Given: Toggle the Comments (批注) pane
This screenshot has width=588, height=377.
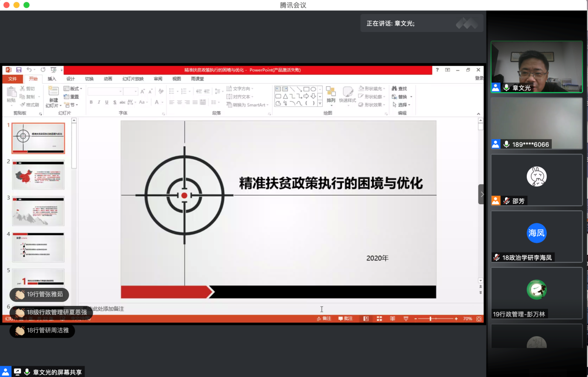Looking at the screenshot, I should pos(345,318).
